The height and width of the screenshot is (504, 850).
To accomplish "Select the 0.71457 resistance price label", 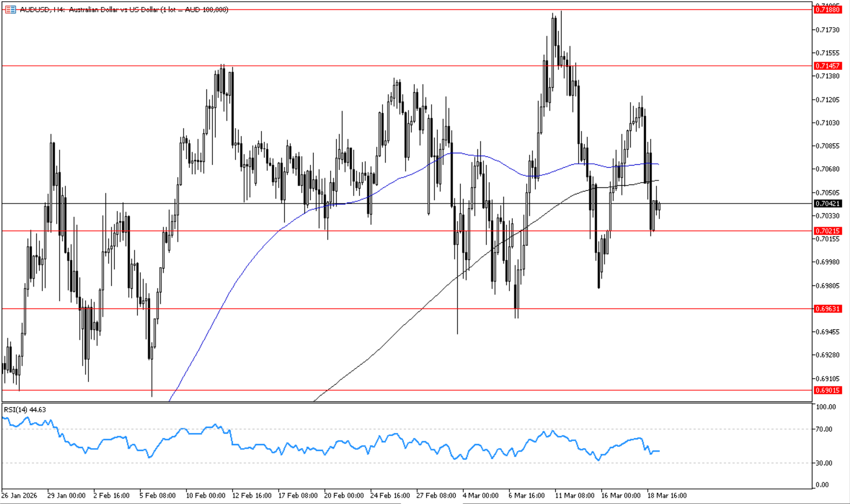I will (828, 66).
